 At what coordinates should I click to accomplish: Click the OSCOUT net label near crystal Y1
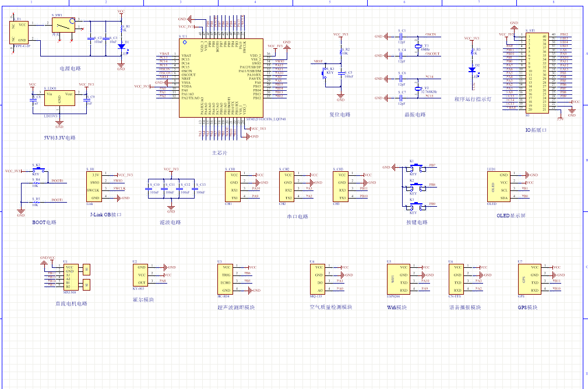tap(432, 54)
